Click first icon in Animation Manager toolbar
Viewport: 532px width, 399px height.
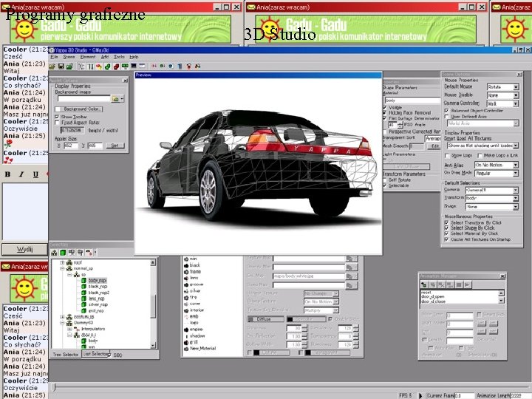(424, 284)
